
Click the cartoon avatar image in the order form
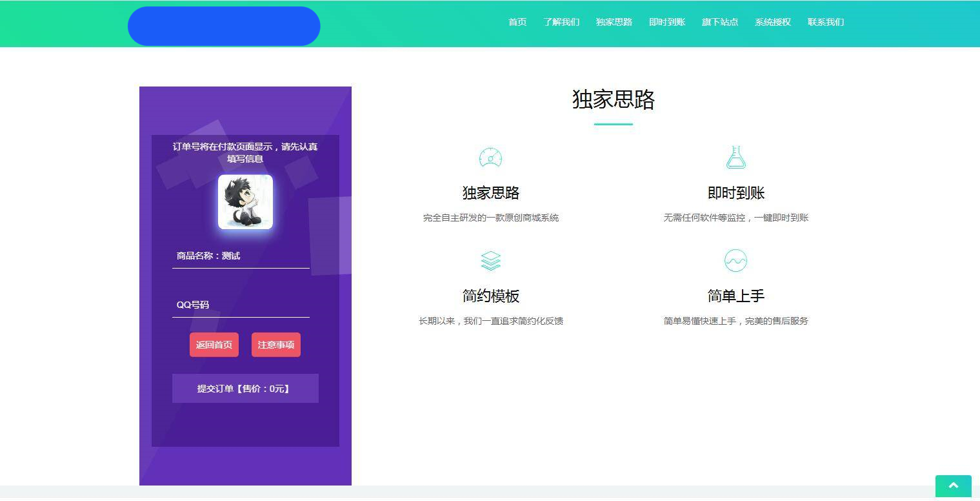(x=245, y=201)
